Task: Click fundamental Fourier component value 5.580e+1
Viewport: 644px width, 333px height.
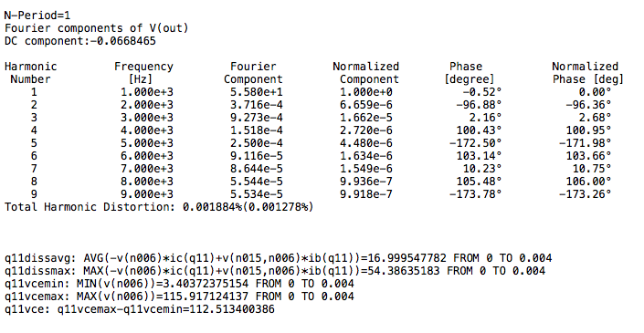Action: pyautogui.click(x=257, y=92)
